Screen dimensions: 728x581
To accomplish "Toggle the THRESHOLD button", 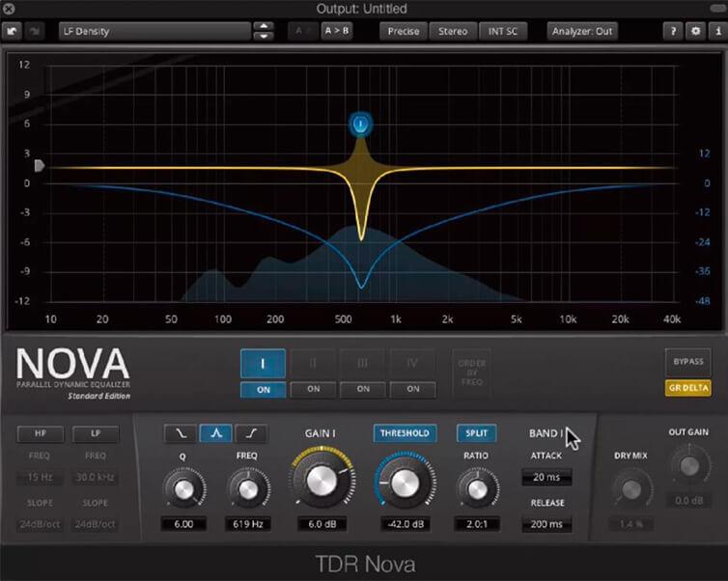I will 405,433.
